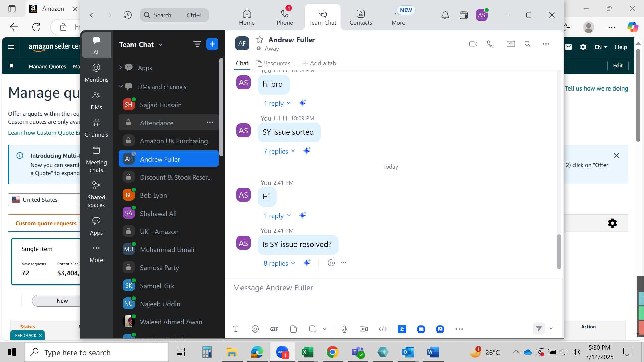Open the Waleed Ahmed Awan chat
The width and height of the screenshot is (644, 362).
click(169, 322)
